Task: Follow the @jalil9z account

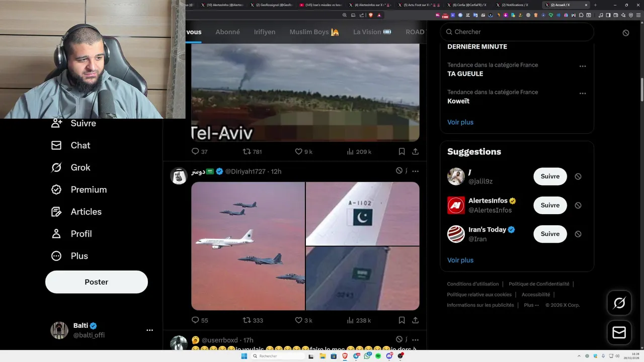Action: coord(550,176)
